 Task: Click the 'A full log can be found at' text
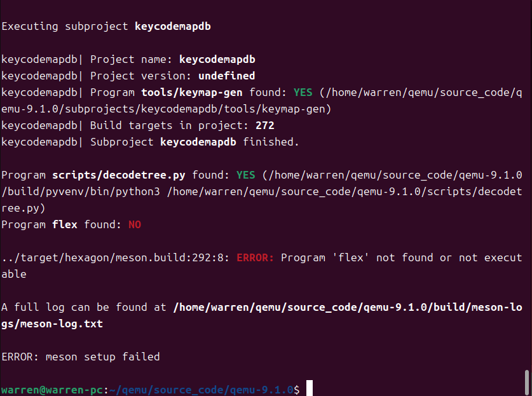point(84,308)
